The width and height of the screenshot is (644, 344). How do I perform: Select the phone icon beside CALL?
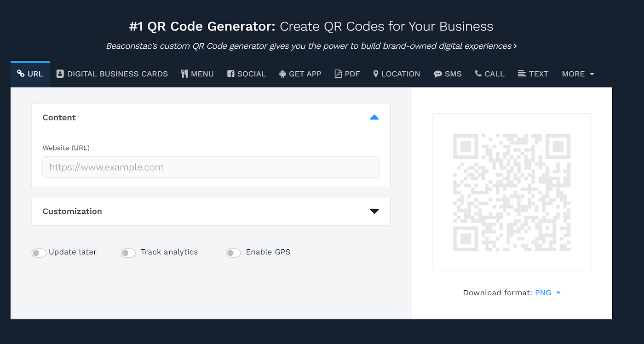point(477,74)
